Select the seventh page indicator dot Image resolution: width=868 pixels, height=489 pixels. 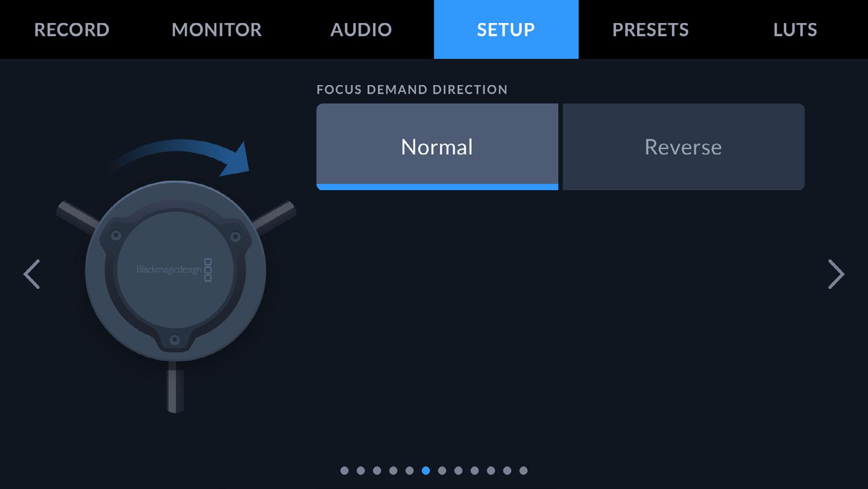point(442,471)
